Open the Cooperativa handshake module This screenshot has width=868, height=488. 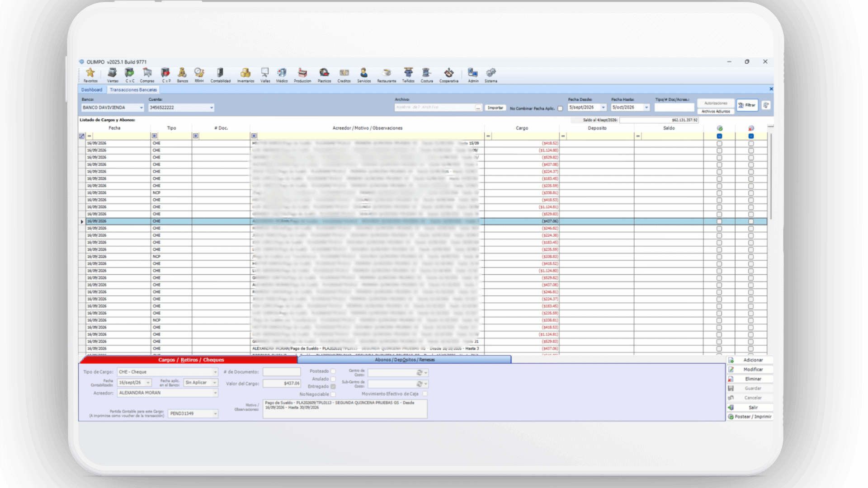tap(448, 75)
